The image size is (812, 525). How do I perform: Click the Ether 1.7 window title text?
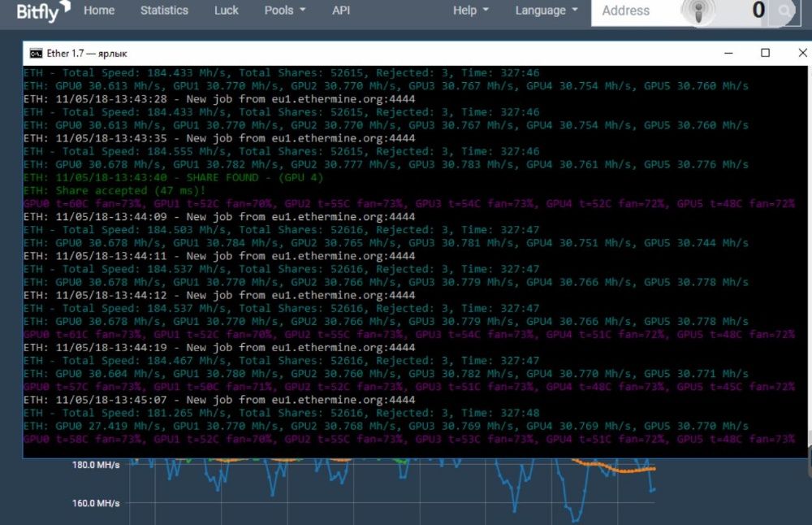(x=87, y=54)
